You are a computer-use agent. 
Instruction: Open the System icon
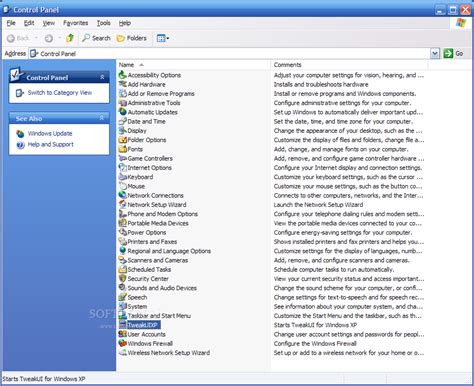click(x=123, y=306)
